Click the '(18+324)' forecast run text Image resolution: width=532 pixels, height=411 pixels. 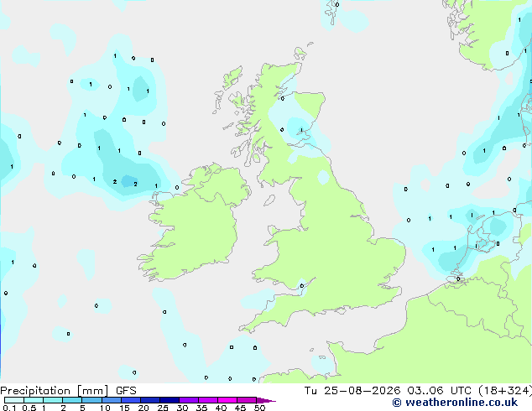pyautogui.click(x=505, y=391)
